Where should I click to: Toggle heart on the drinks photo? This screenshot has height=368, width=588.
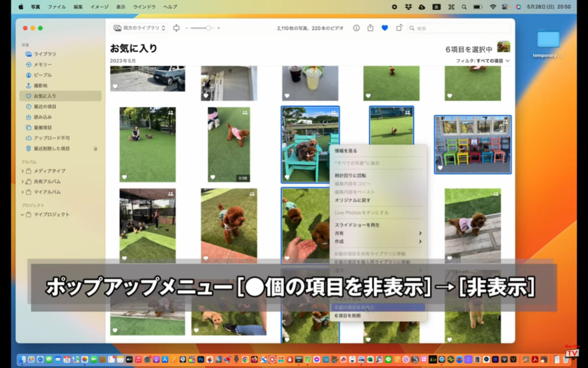coord(287,95)
